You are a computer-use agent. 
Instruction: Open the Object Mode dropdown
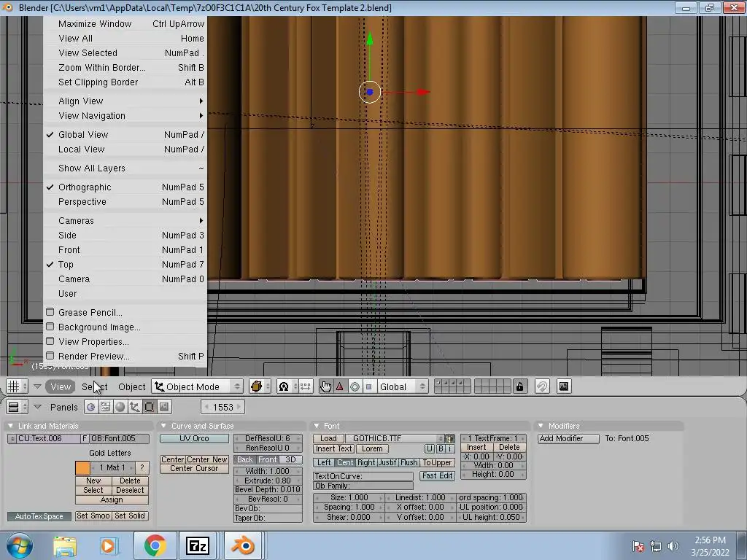198,386
